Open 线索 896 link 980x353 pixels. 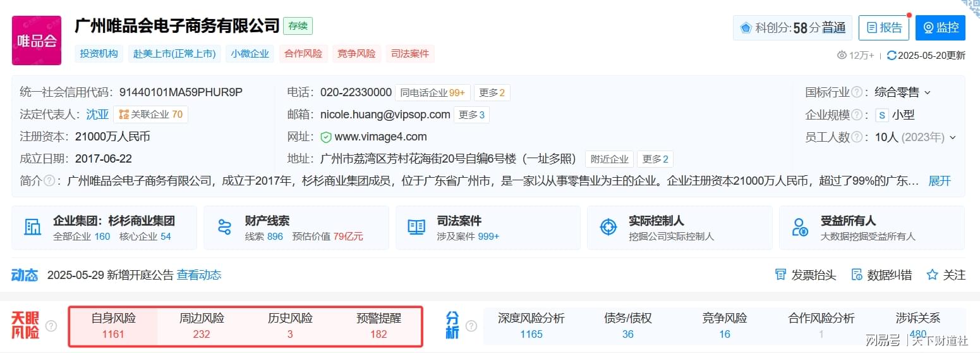tap(264, 237)
